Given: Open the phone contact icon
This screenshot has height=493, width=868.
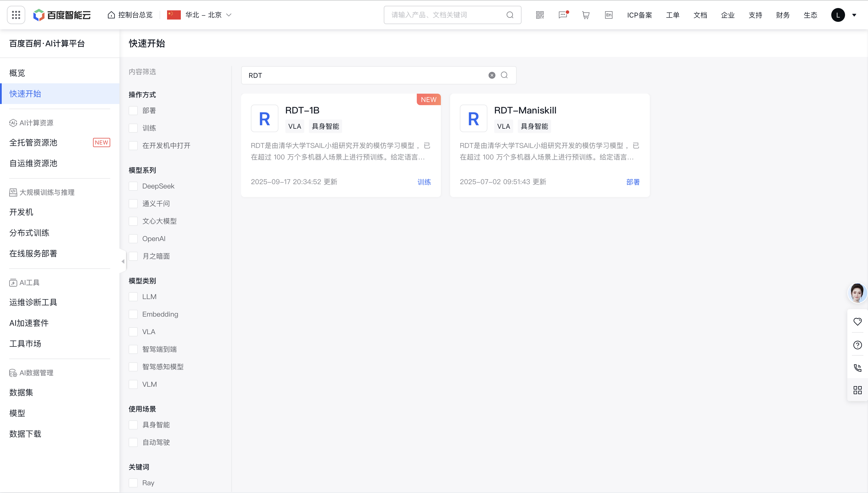Looking at the screenshot, I should pyautogui.click(x=857, y=368).
